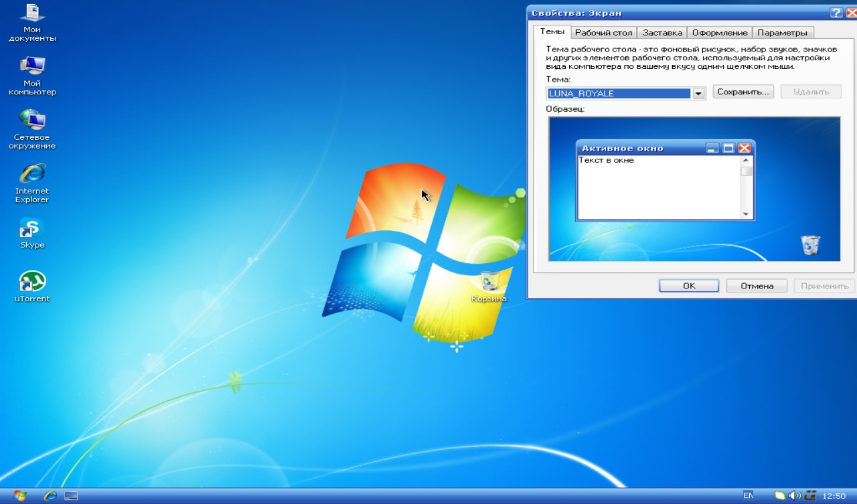Switch to the Рабочий стол tab
This screenshot has height=504, width=857.
coord(603,32)
